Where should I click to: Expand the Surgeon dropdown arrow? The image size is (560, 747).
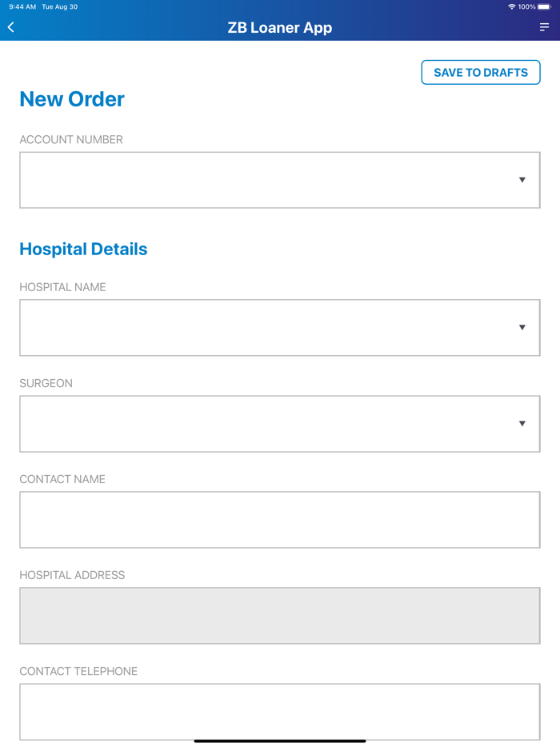(x=522, y=423)
